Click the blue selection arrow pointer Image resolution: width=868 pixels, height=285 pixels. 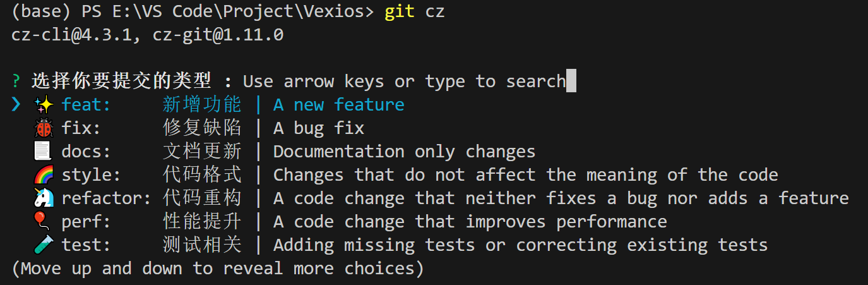tap(16, 105)
